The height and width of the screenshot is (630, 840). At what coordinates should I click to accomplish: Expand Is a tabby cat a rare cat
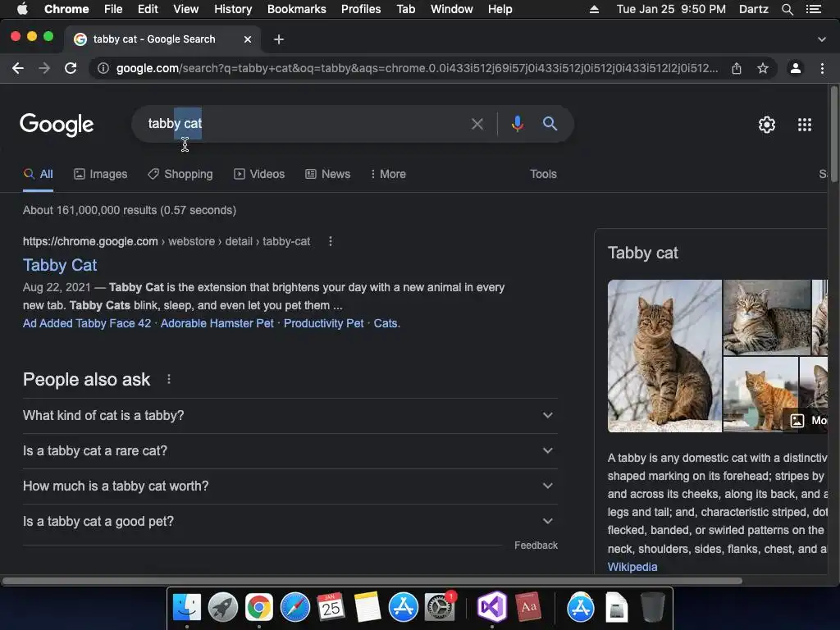click(290, 451)
